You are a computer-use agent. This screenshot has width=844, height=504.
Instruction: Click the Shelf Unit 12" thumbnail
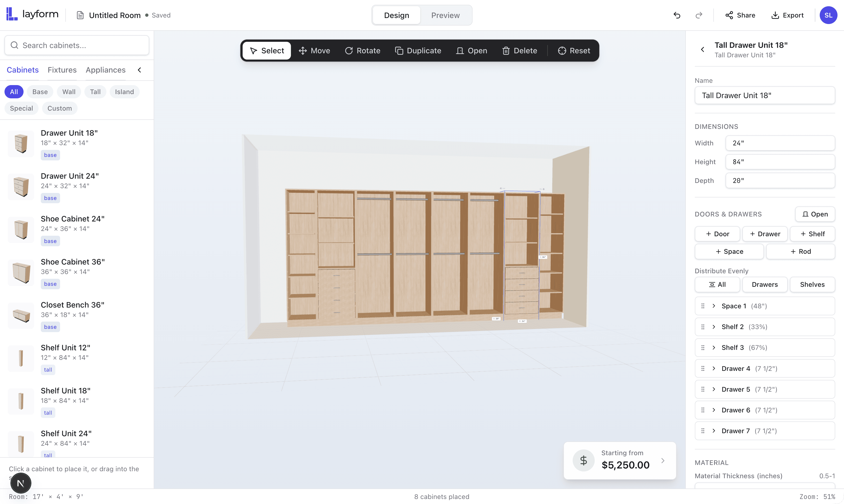coord(21,358)
